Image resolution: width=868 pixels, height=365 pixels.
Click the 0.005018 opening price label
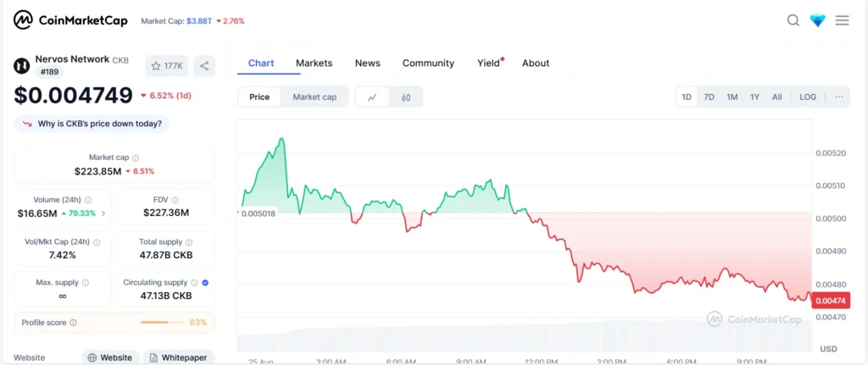pyautogui.click(x=259, y=213)
